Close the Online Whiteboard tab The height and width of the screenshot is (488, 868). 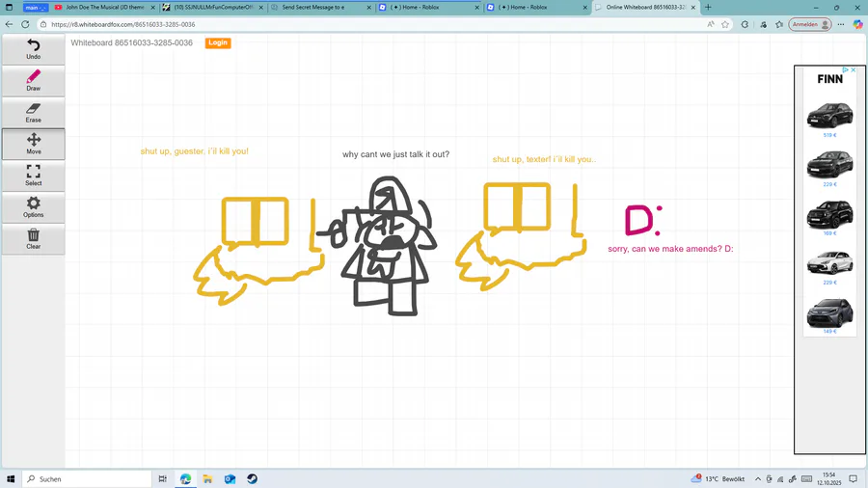693,7
